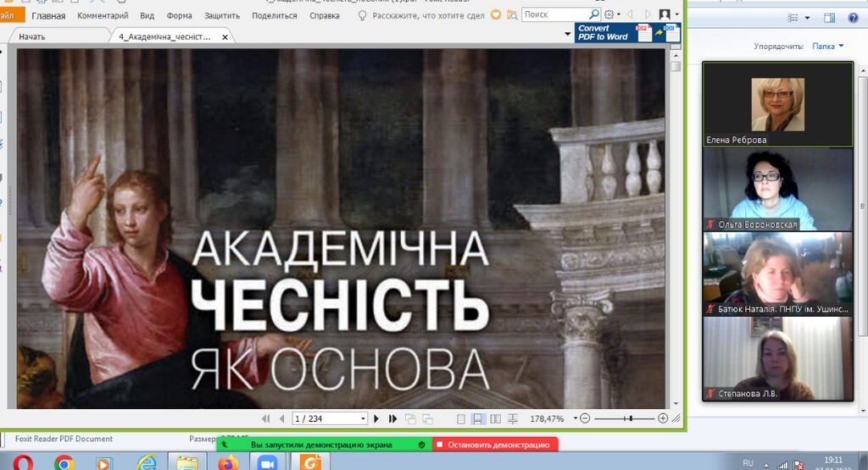Click the lightbulb tell-me icon
The width and height of the screenshot is (868, 470).
[362, 15]
